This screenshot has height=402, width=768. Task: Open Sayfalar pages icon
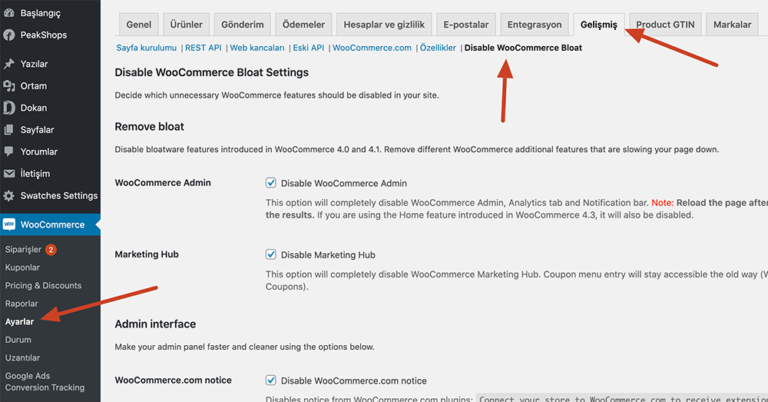[9, 130]
